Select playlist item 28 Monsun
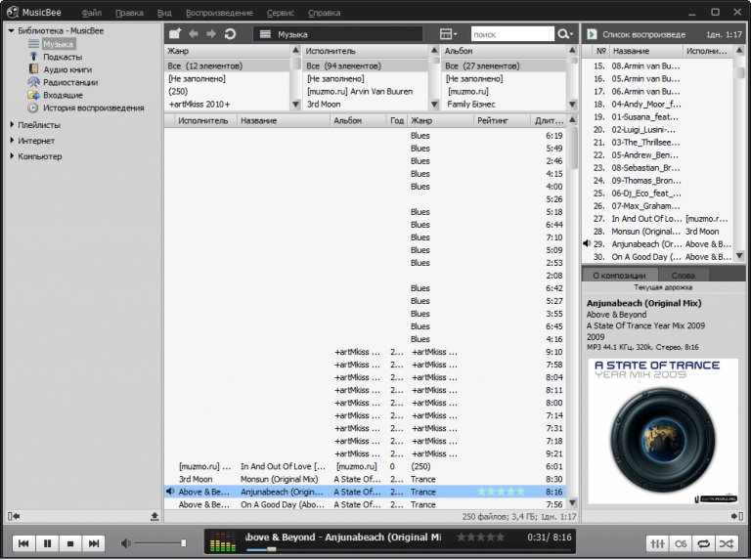Screen dimensions: 751x560 click(657, 232)
